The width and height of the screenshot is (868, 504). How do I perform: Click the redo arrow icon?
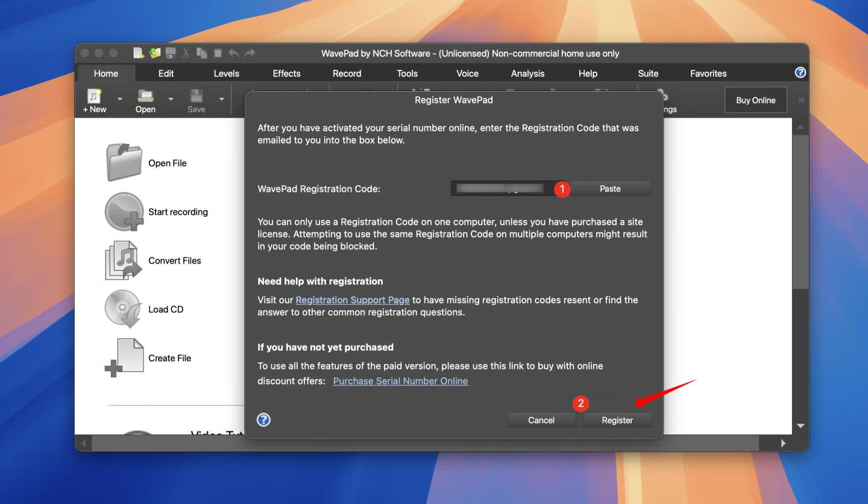(250, 53)
